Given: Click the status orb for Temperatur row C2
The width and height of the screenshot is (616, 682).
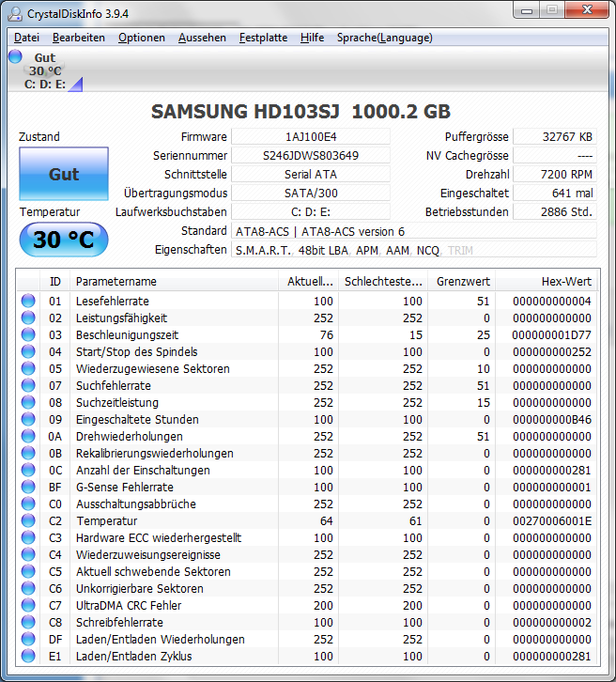Looking at the screenshot, I should 28,520.
